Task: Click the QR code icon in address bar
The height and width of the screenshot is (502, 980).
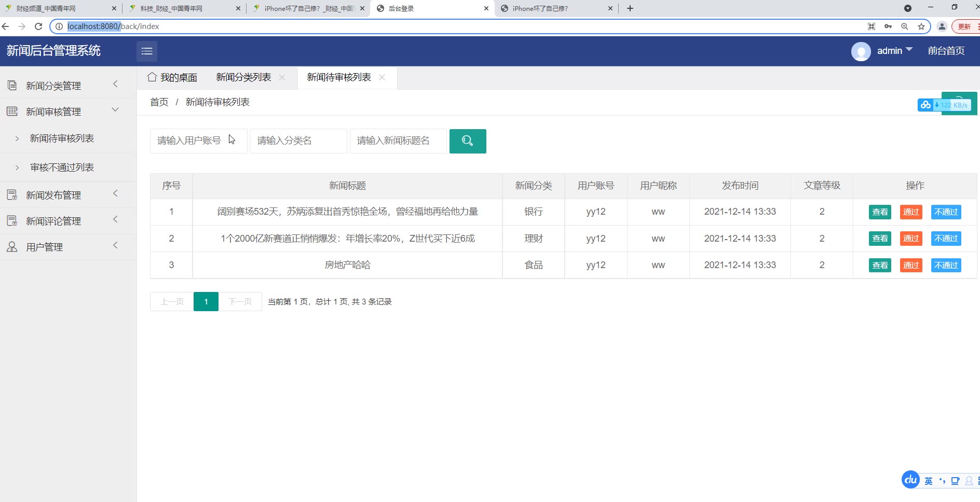Action: 872,26
